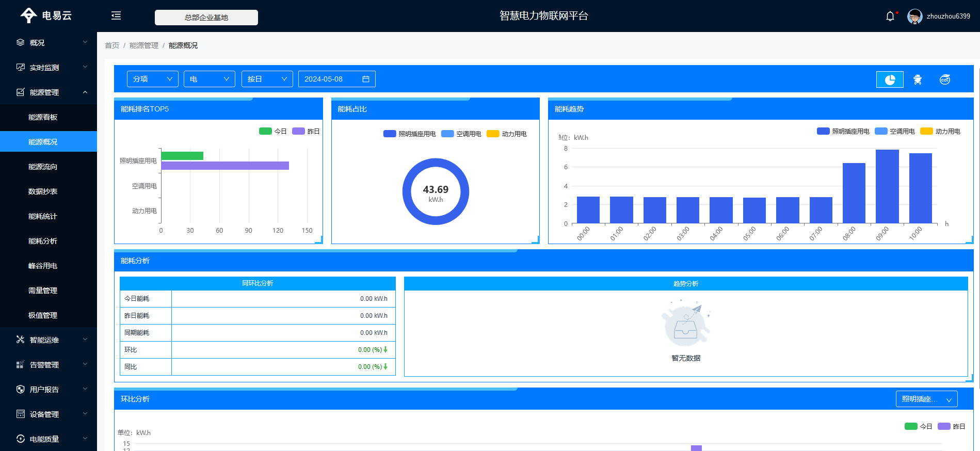980x451 pixels.
Task: Expand the 智能运维 menu chevron
Action: click(85, 340)
